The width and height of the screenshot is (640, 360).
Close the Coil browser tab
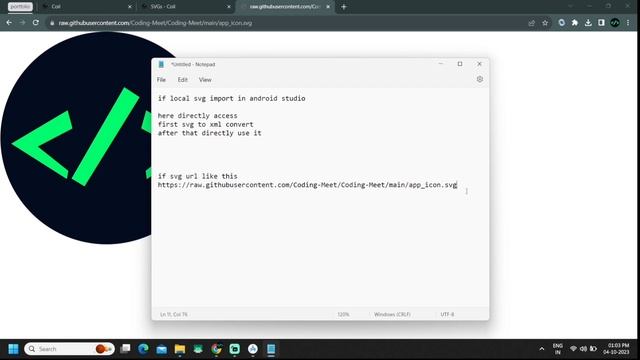coord(130,7)
